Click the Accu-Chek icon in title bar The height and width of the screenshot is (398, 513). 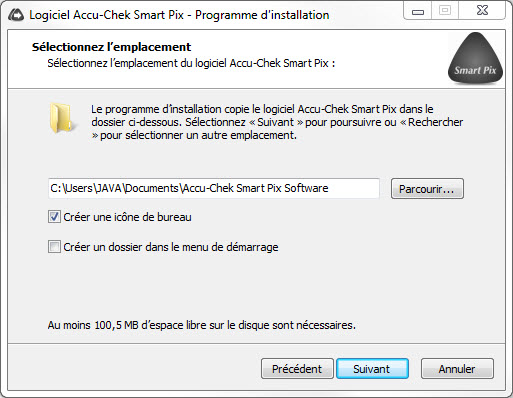coord(16,15)
